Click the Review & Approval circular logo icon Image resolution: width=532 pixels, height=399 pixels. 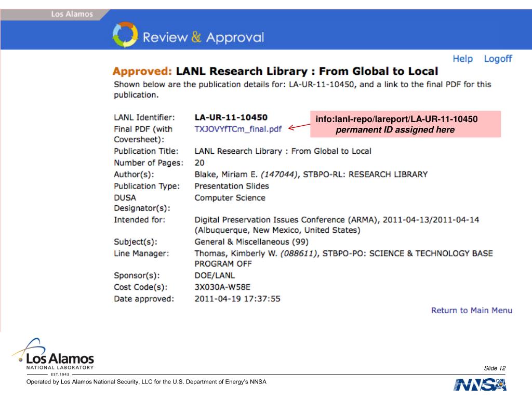click(x=125, y=35)
